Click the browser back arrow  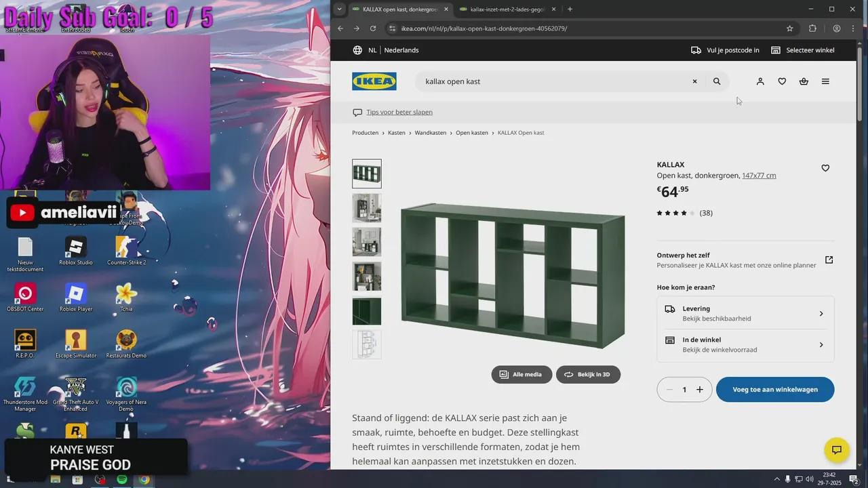(x=340, y=28)
